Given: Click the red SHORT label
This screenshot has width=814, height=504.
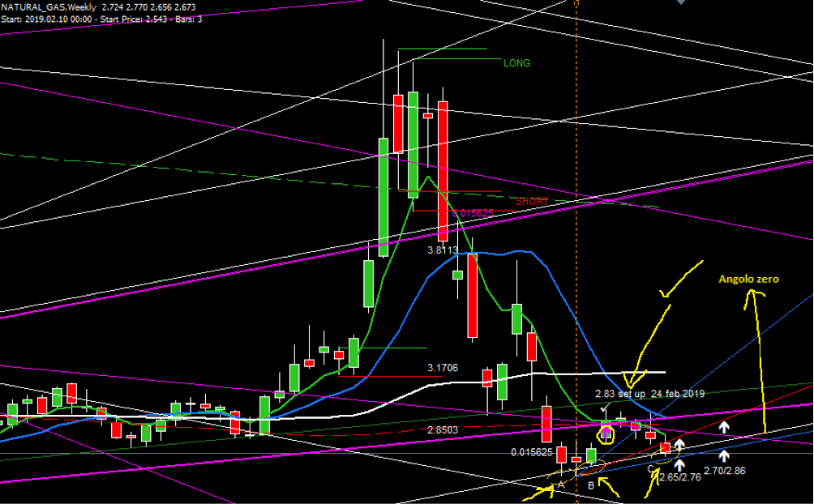Looking at the screenshot, I should coord(532,202).
